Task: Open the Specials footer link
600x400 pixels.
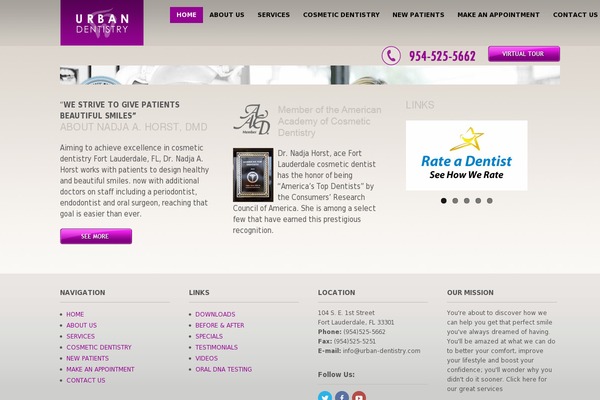Action: (x=209, y=336)
